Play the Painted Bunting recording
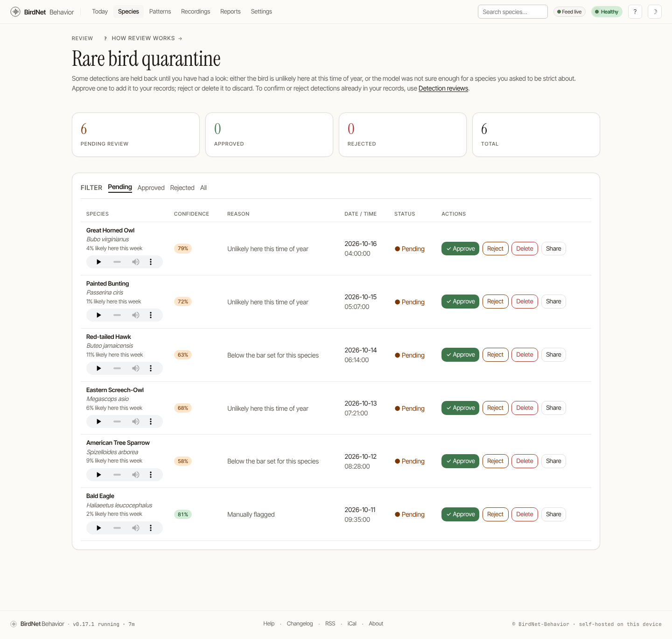The width and height of the screenshot is (672, 639). coord(98,315)
